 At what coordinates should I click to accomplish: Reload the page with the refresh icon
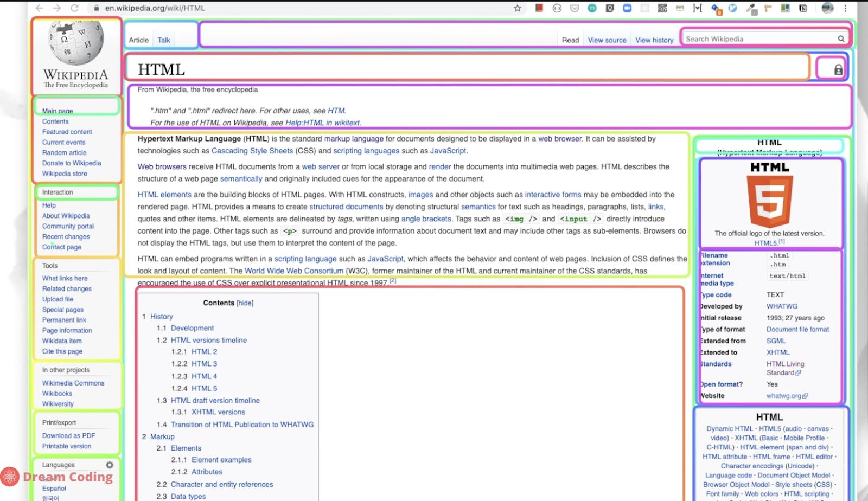[75, 8]
